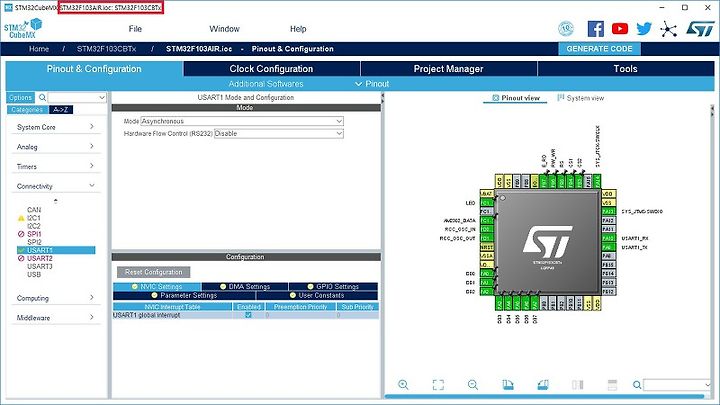Open the Twitter icon link
720x405 pixels.
tap(644, 29)
